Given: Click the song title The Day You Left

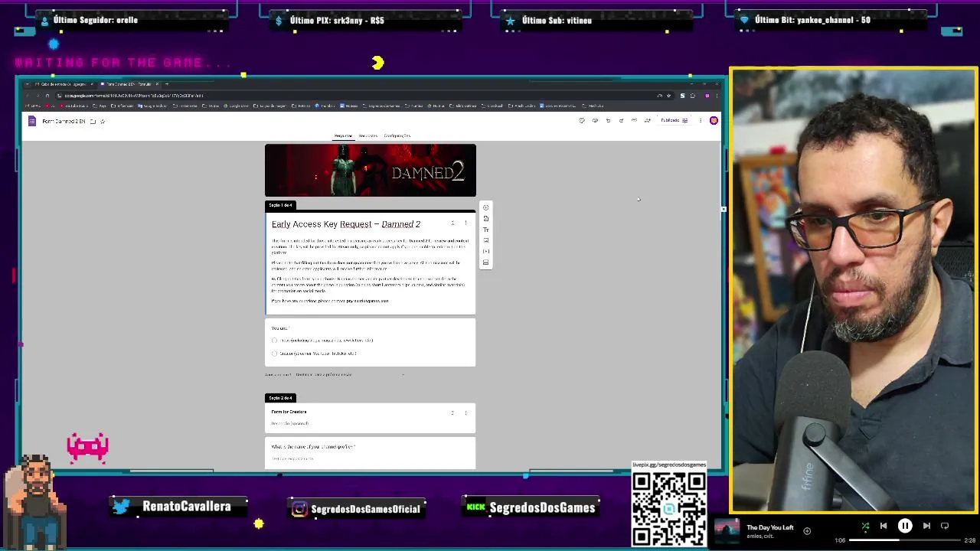Looking at the screenshot, I should (x=770, y=527).
